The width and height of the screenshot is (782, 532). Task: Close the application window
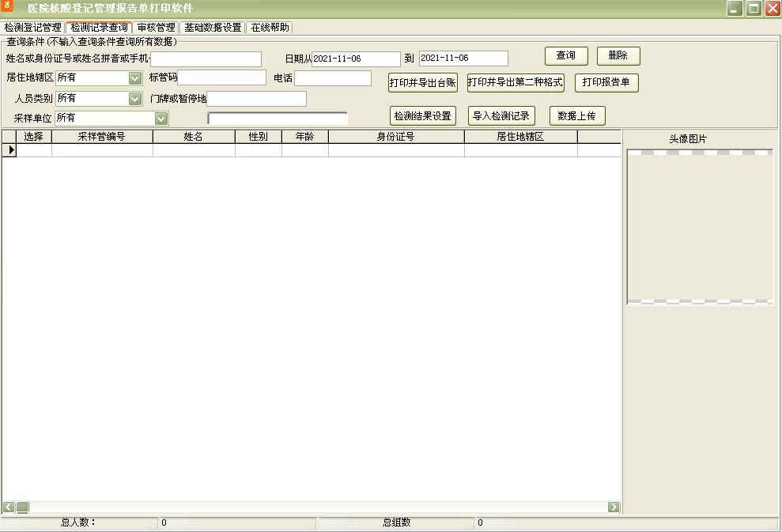(x=773, y=8)
